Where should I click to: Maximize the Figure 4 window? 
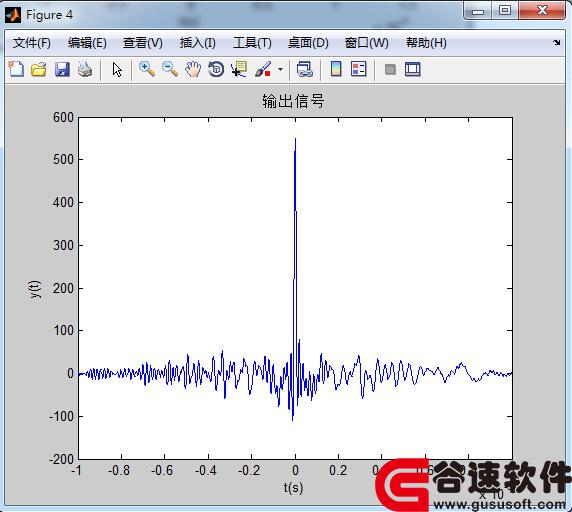click(x=505, y=11)
